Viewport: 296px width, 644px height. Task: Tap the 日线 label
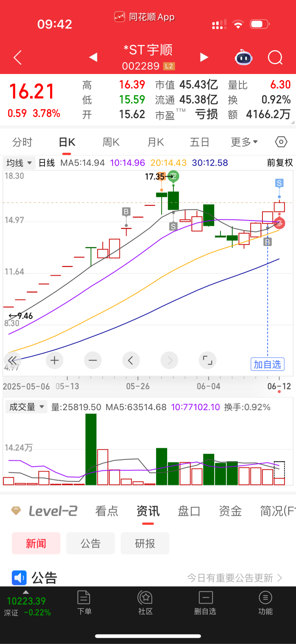47,163
